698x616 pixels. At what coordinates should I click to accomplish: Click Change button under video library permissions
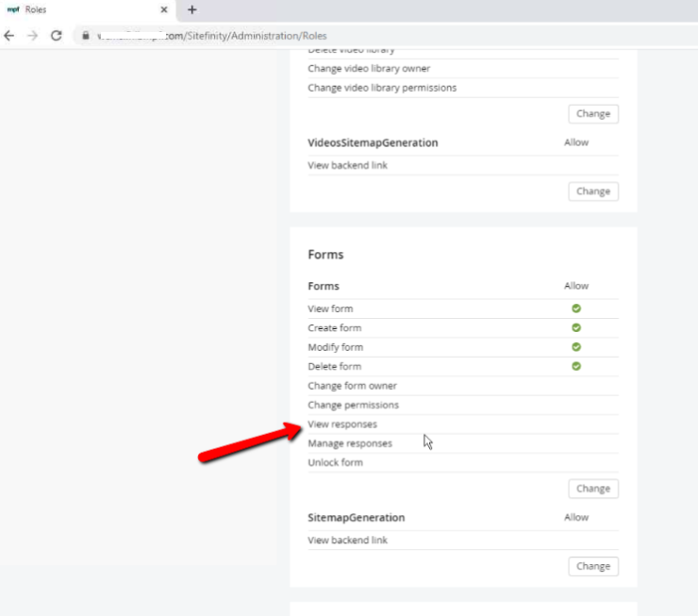pos(593,114)
